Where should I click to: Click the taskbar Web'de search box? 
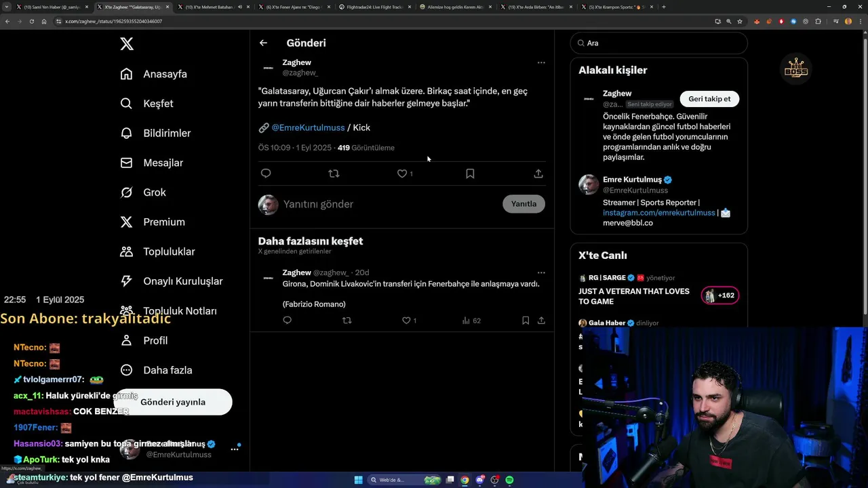(405, 481)
